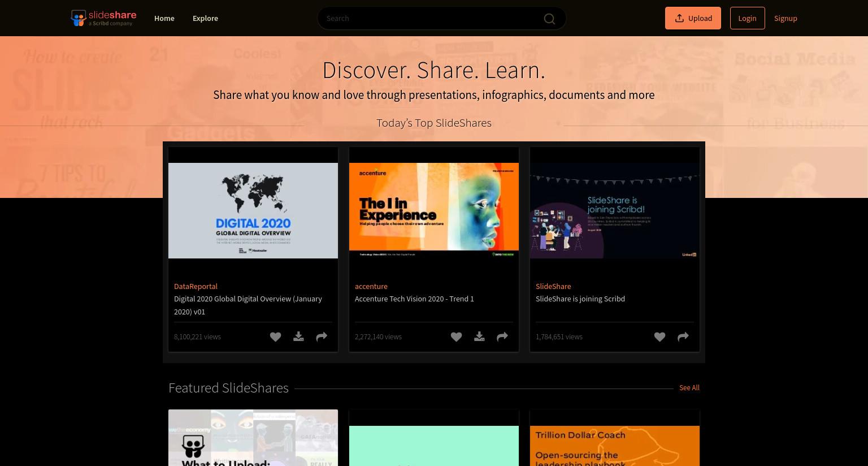Image resolution: width=868 pixels, height=466 pixels.
Task: Click the SlideShare logo
Action: click(x=103, y=18)
